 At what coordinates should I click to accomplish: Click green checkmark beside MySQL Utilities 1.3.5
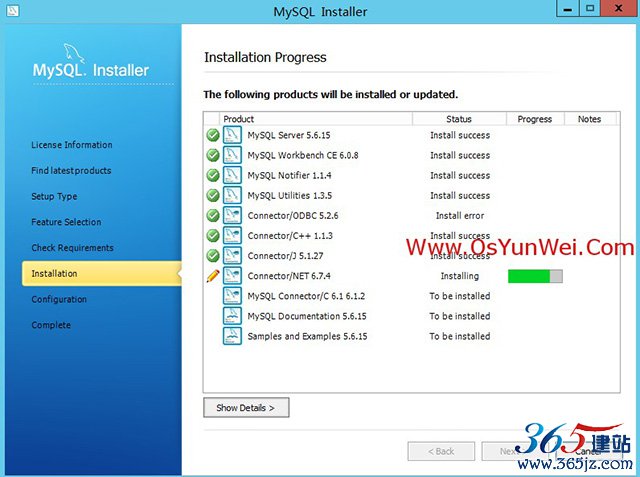point(213,195)
